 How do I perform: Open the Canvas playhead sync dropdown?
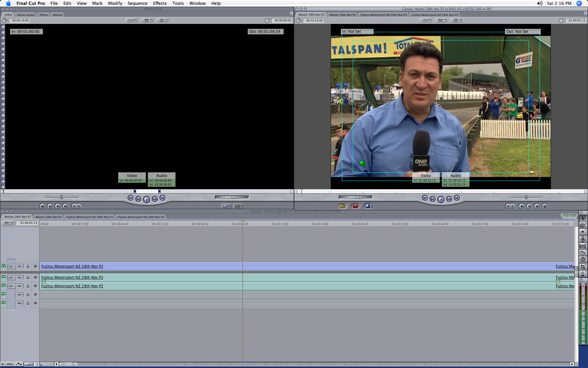point(441,20)
